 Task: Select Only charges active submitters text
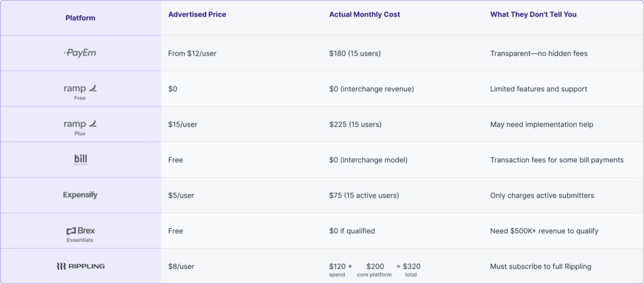click(542, 195)
